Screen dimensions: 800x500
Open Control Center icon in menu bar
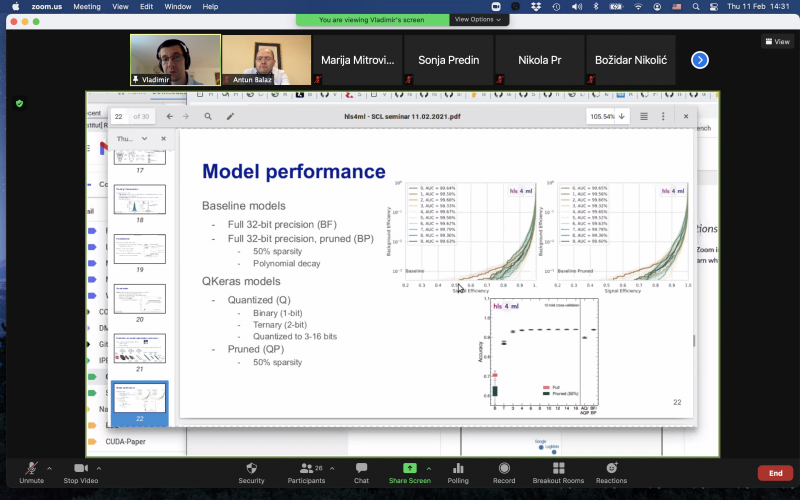point(714,7)
